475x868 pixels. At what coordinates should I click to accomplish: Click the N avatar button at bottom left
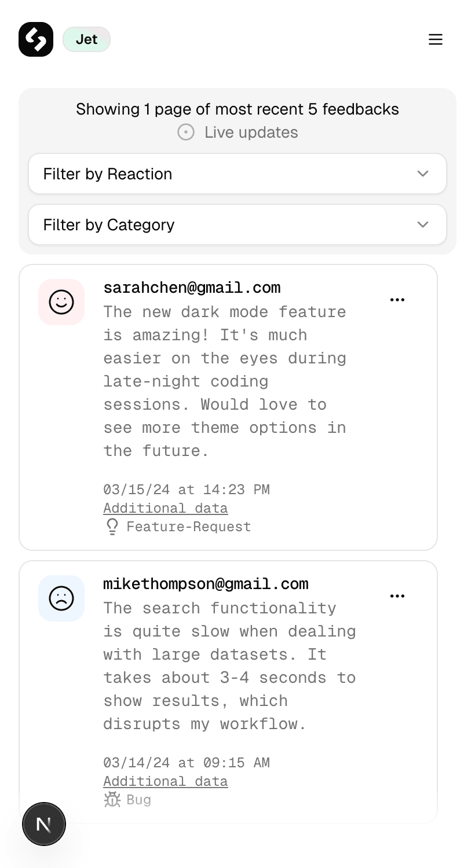click(44, 823)
